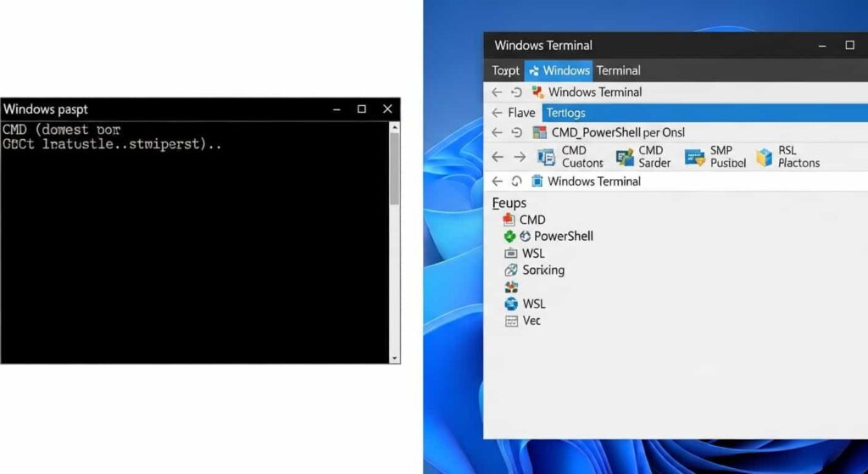The width and height of the screenshot is (868, 474).
Task: Click the SMP Pusibel toolbar icon
Action: (694, 157)
